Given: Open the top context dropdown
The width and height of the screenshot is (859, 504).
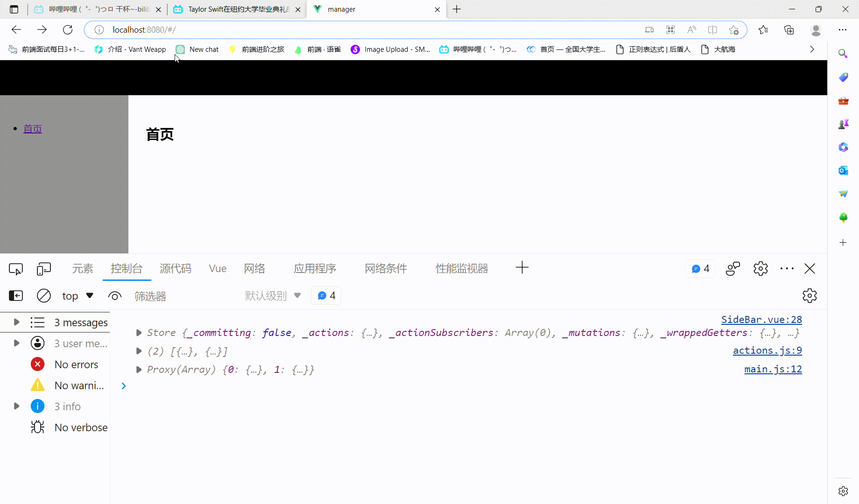Looking at the screenshot, I should pyautogui.click(x=77, y=296).
